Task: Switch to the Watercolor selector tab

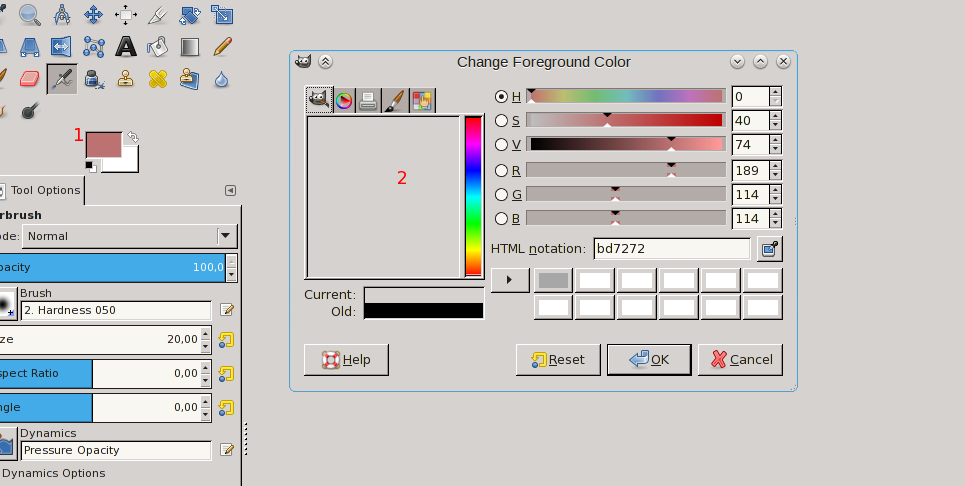Action: (394, 99)
